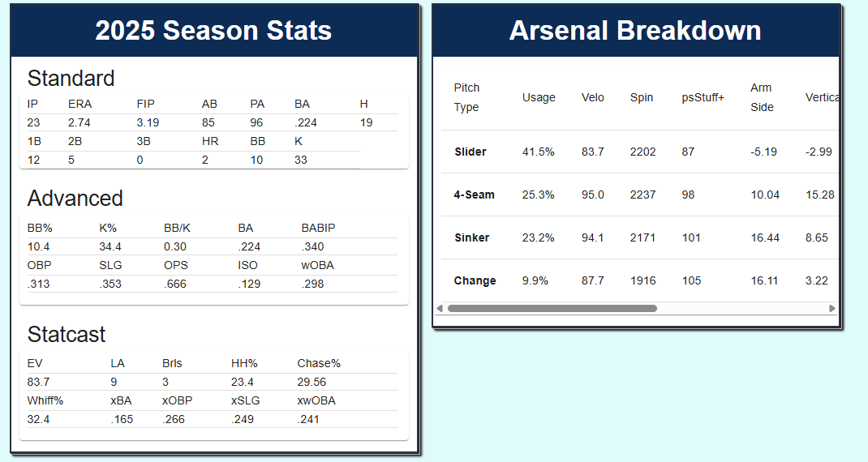Select the Whiff% stat label
Image resolution: width=868 pixels, height=462 pixels.
[x=45, y=400]
